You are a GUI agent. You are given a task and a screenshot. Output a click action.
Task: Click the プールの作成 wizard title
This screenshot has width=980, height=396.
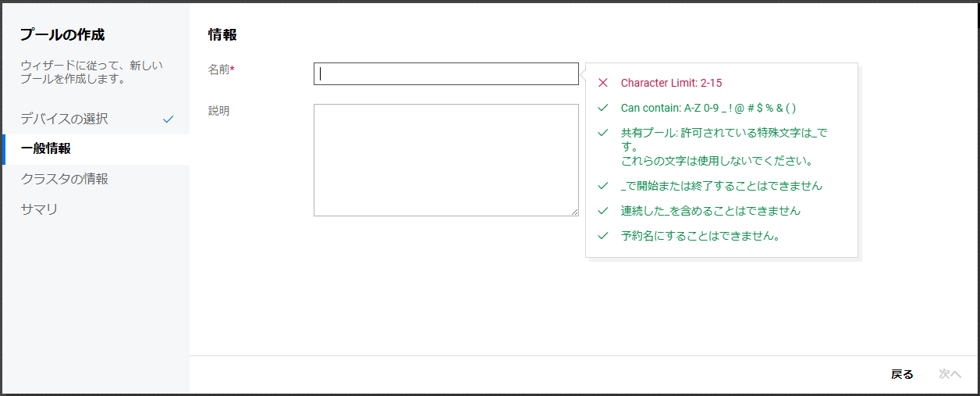62,34
